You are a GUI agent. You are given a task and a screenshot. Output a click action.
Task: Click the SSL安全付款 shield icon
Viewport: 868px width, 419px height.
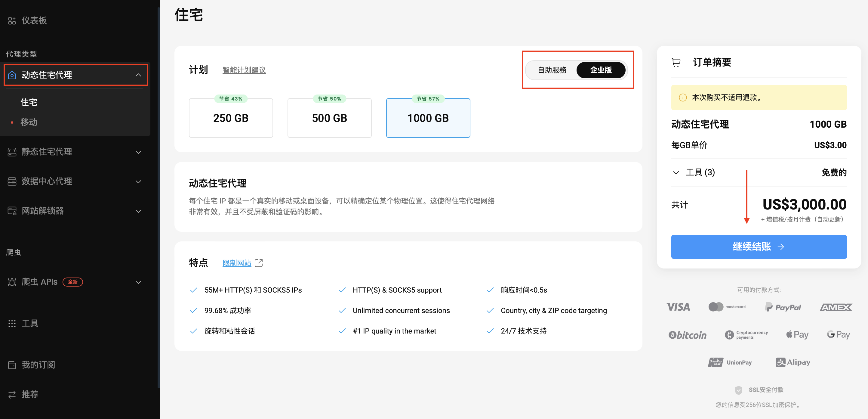click(x=738, y=390)
